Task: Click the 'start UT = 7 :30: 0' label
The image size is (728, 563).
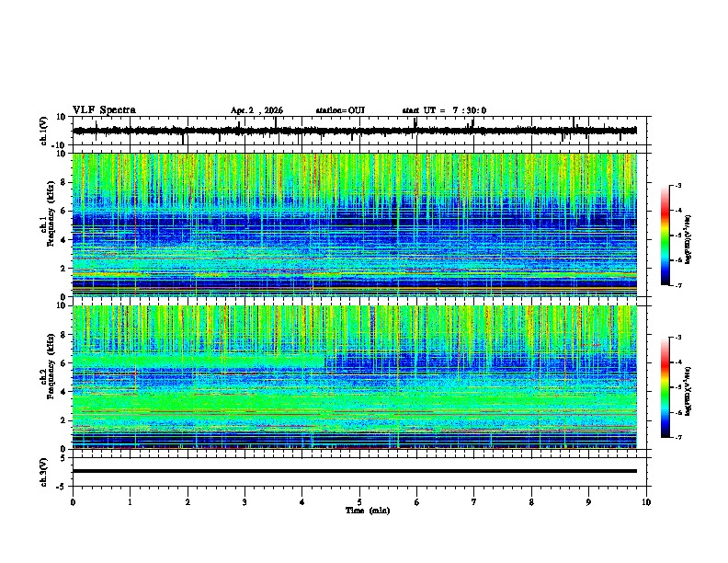Action: [x=444, y=110]
